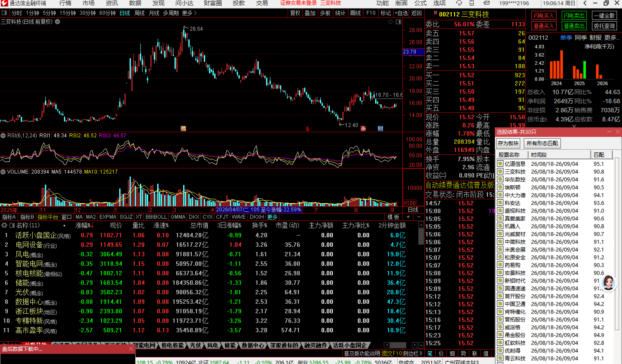The width and height of the screenshot is (622, 364).
Task: Expand 更多 chart periods
Action: click(x=189, y=13)
